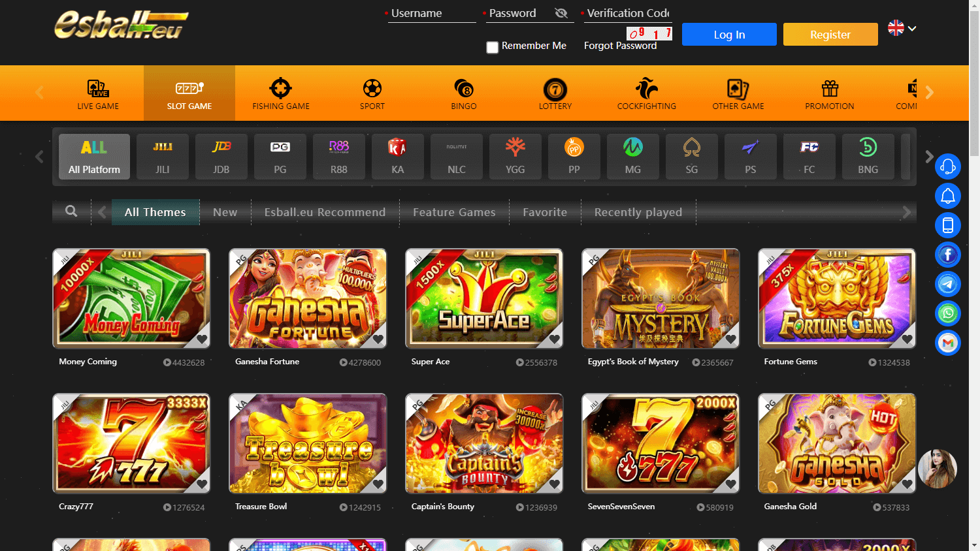Click the Verification Code input field
Image resolution: width=980 pixels, height=551 pixels.
(x=628, y=13)
